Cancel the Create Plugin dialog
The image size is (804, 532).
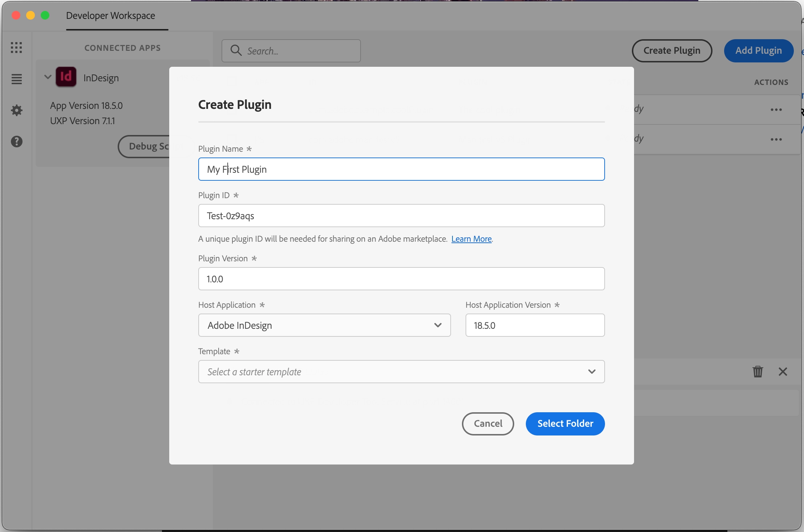pos(488,423)
